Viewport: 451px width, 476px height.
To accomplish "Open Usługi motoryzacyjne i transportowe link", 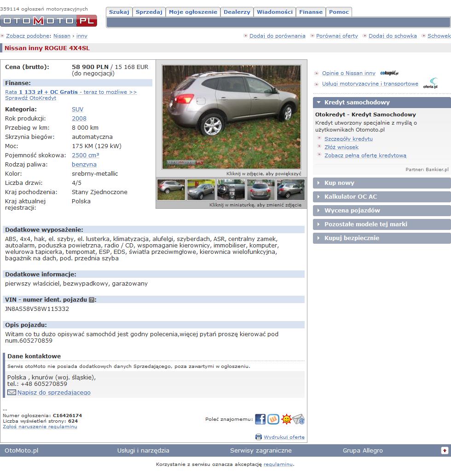I will coord(370,84).
